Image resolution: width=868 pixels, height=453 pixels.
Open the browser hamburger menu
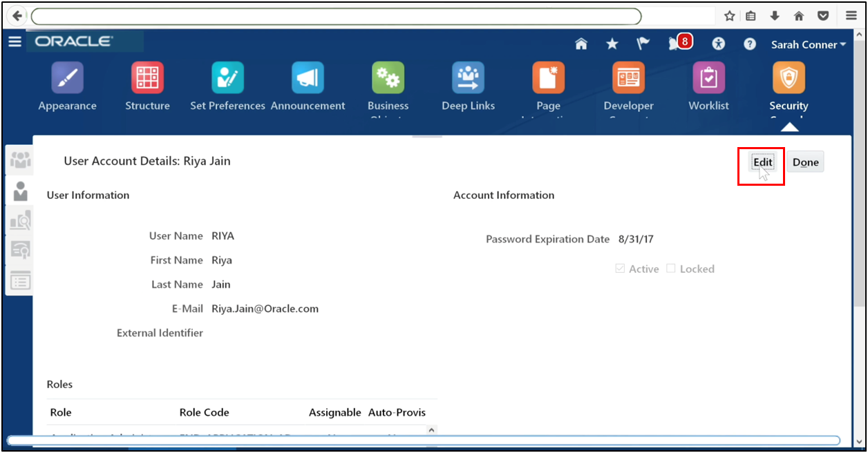(851, 15)
